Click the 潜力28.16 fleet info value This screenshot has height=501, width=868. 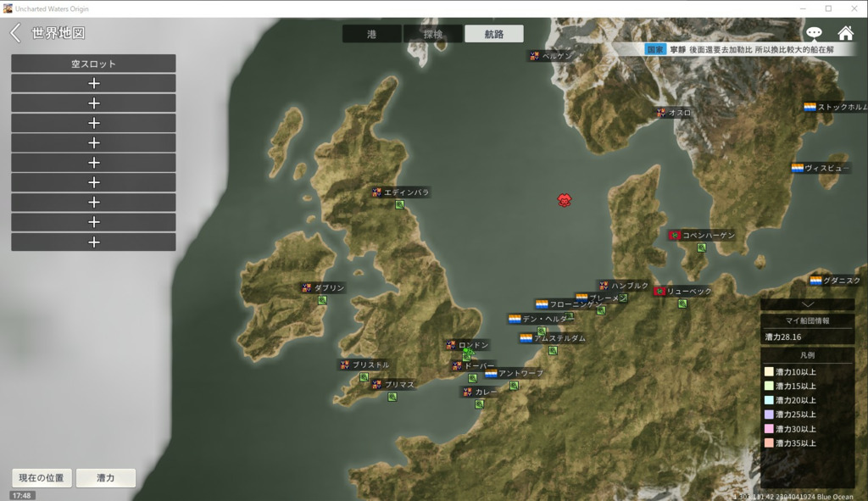point(783,337)
